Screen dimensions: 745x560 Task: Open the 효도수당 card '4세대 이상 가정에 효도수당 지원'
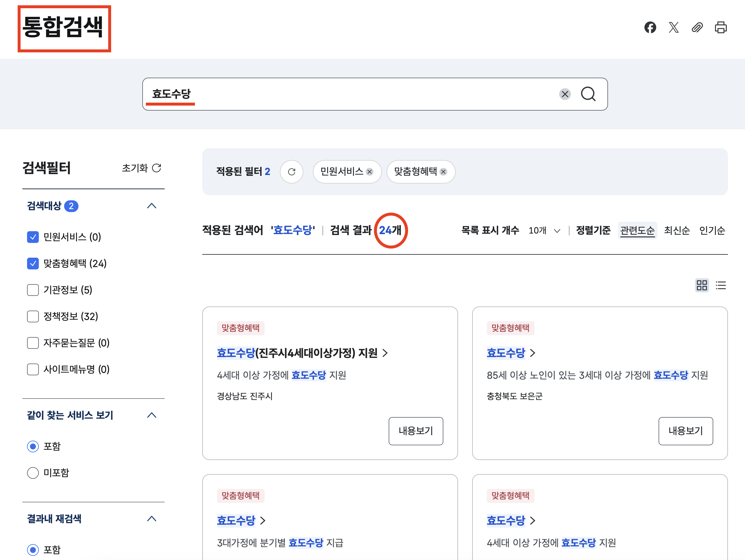coord(511,521)
